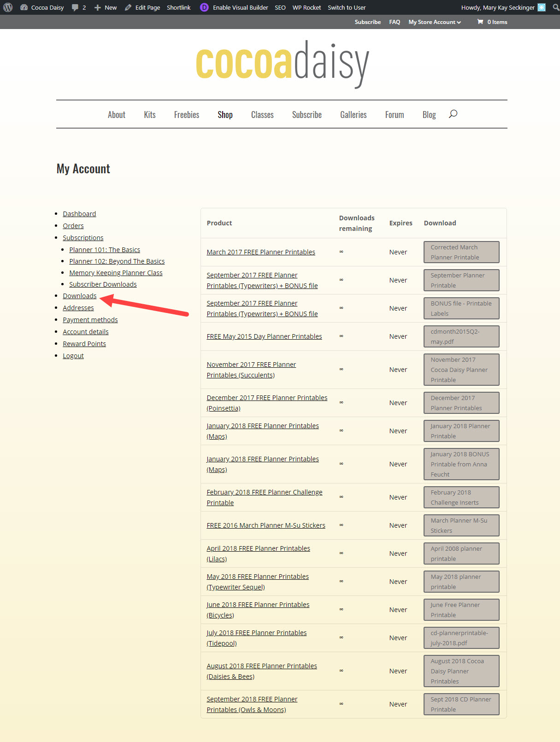This screenshot has width=560, height=742.
Task: Open FREE May 2015 Day Planner Printables
Action: [264, 336]
